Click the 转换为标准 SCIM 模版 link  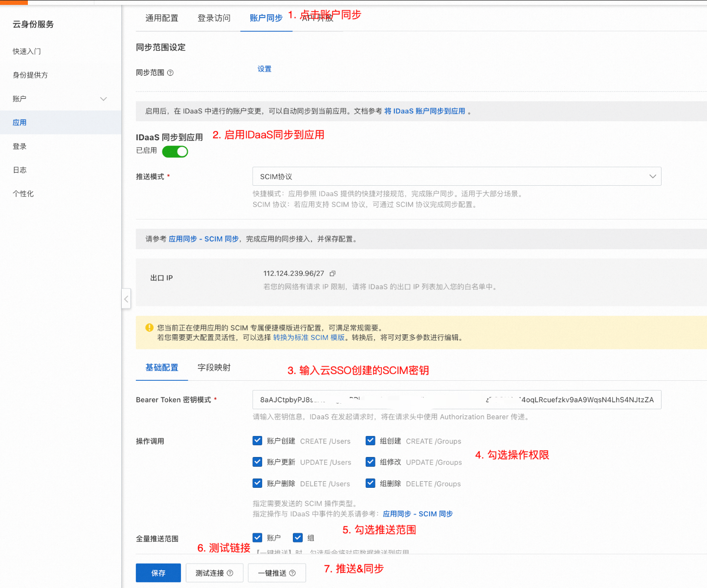pyautogui.click(x=309, y=337)
